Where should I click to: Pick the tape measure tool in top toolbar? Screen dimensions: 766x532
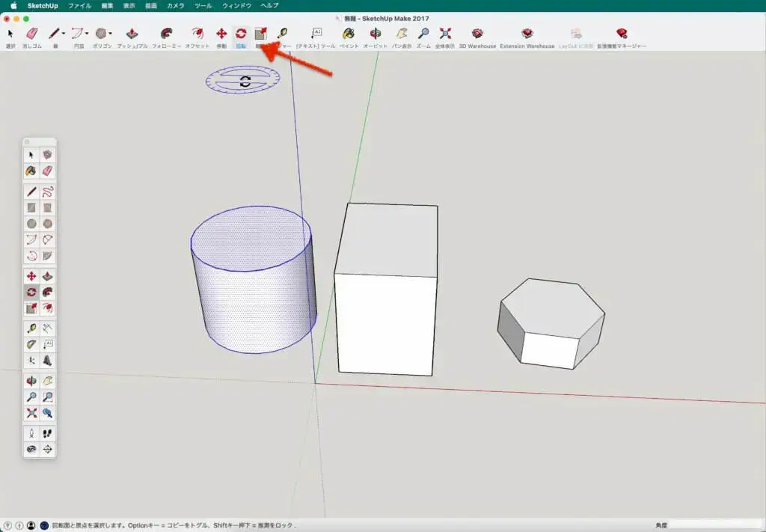(282, 34)
